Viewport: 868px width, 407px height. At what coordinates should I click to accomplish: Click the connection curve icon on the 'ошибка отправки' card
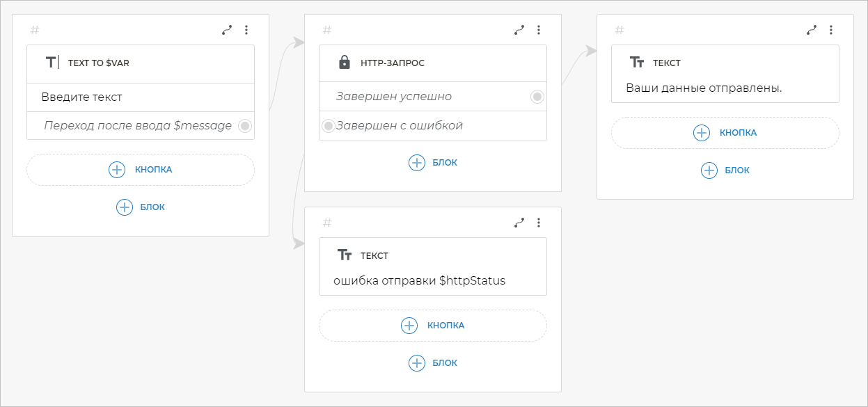click(519, 223)
